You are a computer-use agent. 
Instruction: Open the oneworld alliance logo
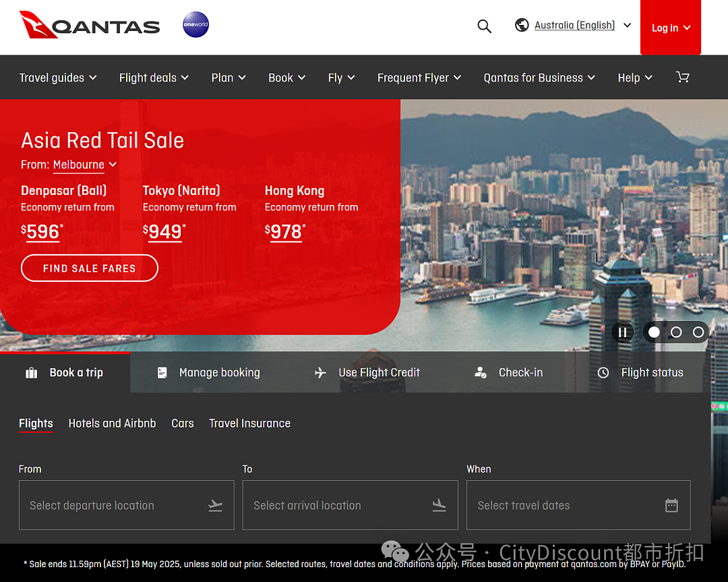[195, 25]
